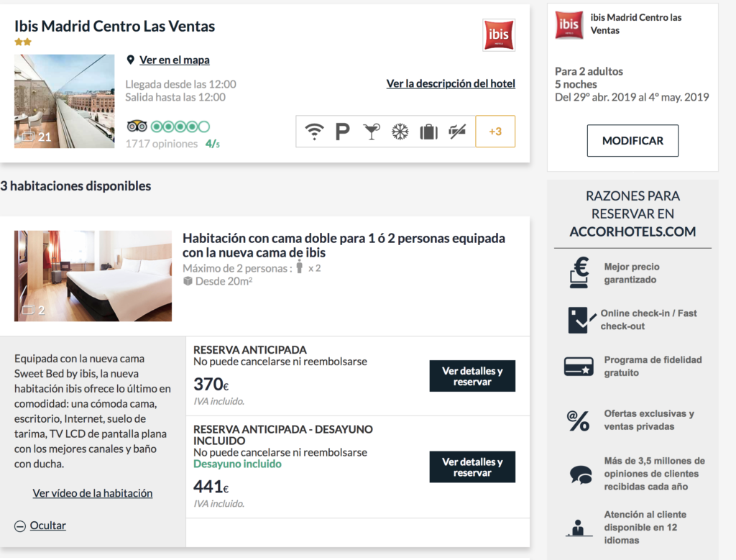The image size is (736, 560).
Task: Click the air conditioning snowflake icon
Action: tap(400, 132)
